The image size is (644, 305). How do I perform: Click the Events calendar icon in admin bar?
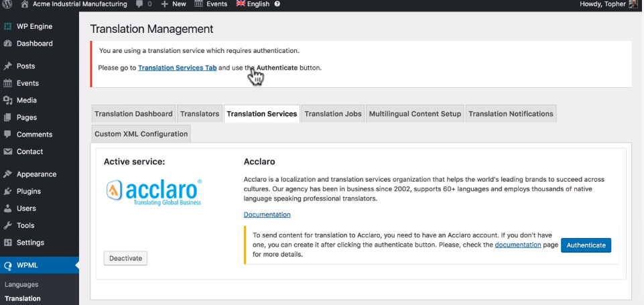(198, 4)
